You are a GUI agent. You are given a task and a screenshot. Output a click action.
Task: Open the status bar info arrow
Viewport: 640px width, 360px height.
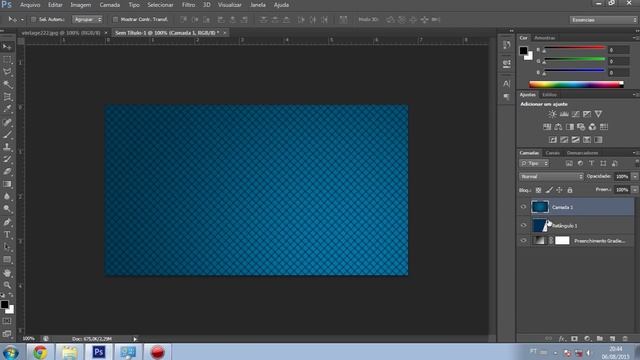[135, 339]
